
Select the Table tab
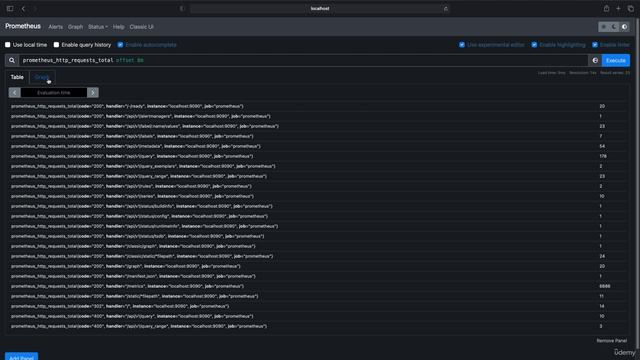click(17, 77)
